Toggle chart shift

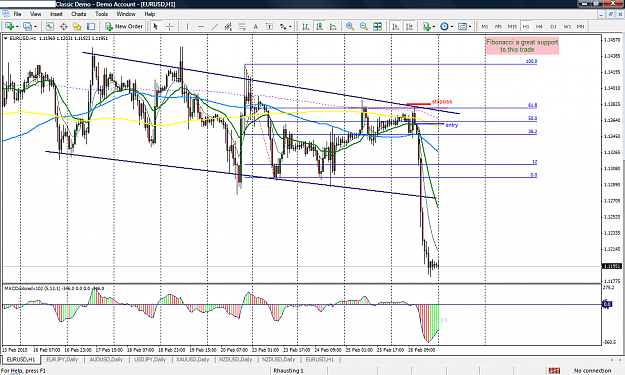pyautogui.click(x=409, y=26)
